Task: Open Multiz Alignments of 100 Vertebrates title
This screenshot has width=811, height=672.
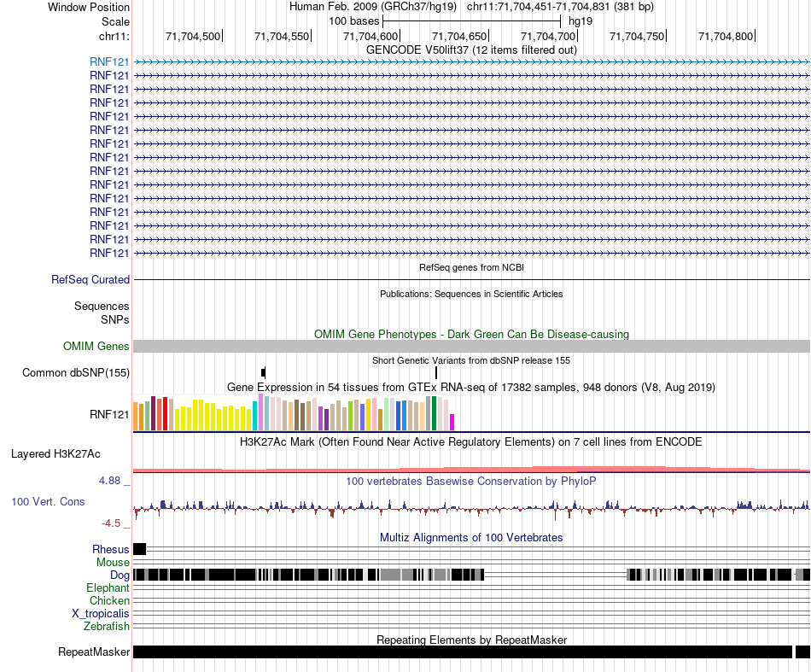Action: pyautogui.click(x=471, y=538)
